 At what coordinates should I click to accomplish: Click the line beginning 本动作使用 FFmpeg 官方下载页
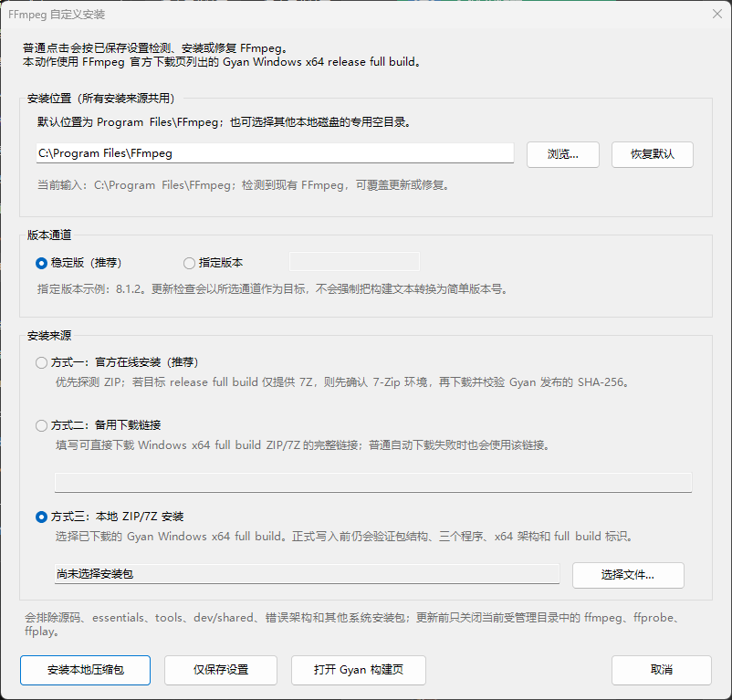click(x=222, y=62)
